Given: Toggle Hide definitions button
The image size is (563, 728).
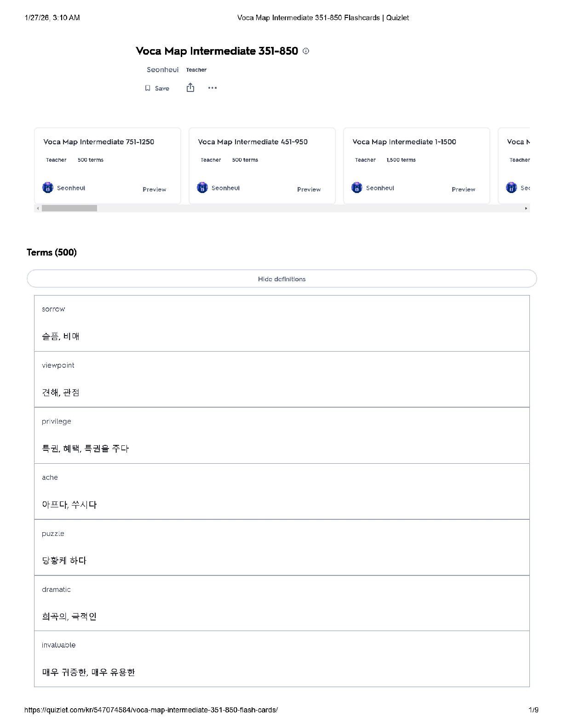Looking at the screenshot, I should point(281,279).
